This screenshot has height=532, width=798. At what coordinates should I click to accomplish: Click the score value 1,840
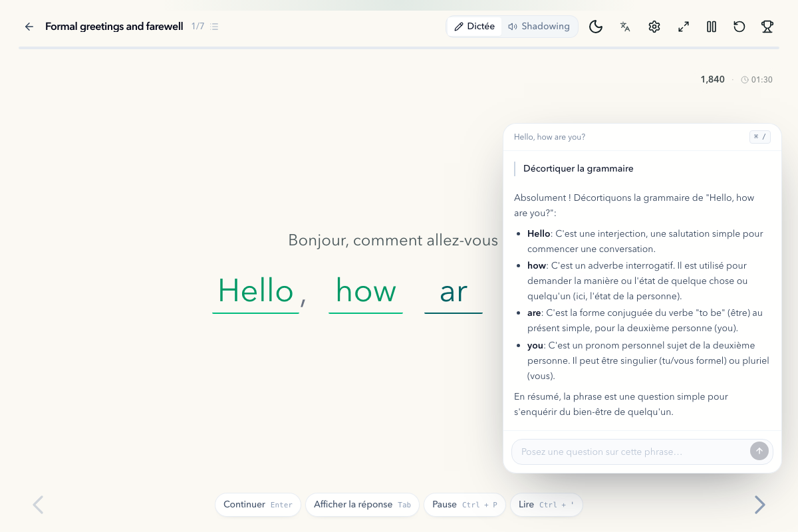pos(712,79)
